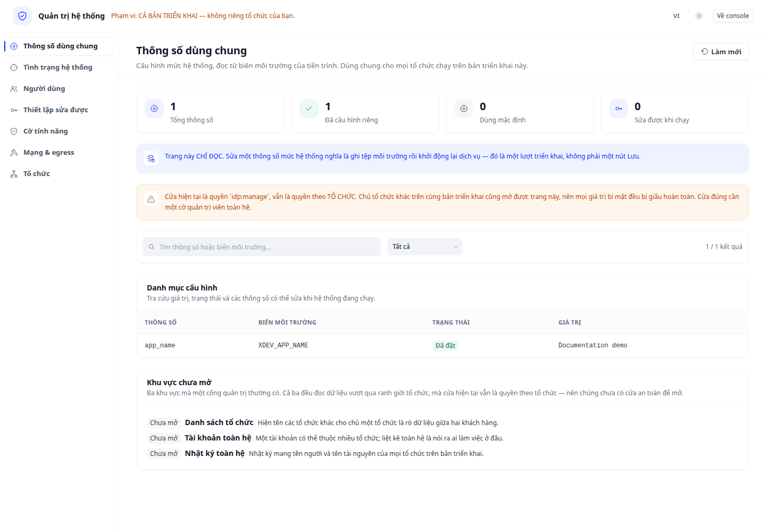Image resolution: width=766 pixels, height=532 pixels.
Task: Click the Quản trị hệ thống title
Action: pyautogui.click(x=71, y=16)
